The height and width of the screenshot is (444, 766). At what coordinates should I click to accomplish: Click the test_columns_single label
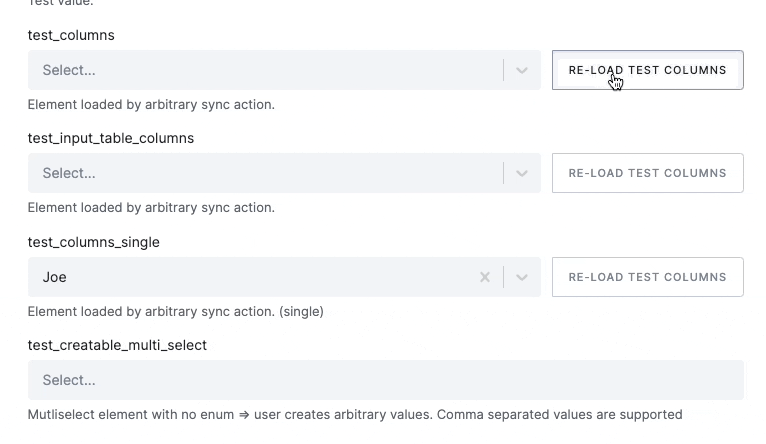[x=94, y=242]
